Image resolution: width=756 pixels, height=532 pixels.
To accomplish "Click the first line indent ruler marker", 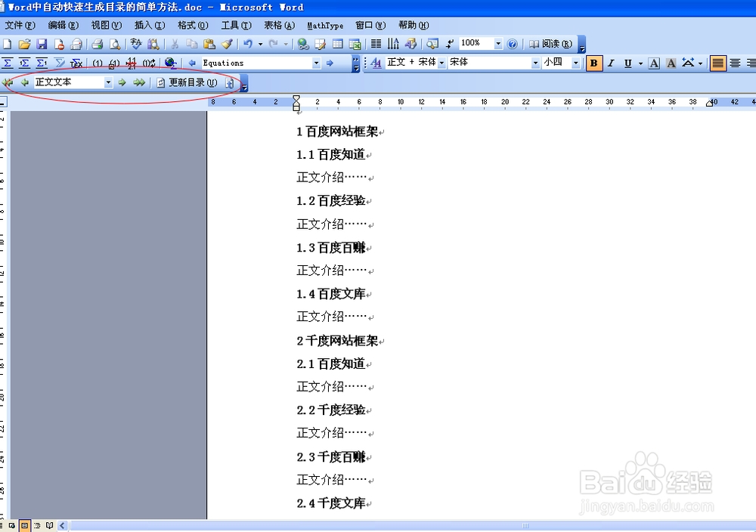I will (x=296, y=97).
